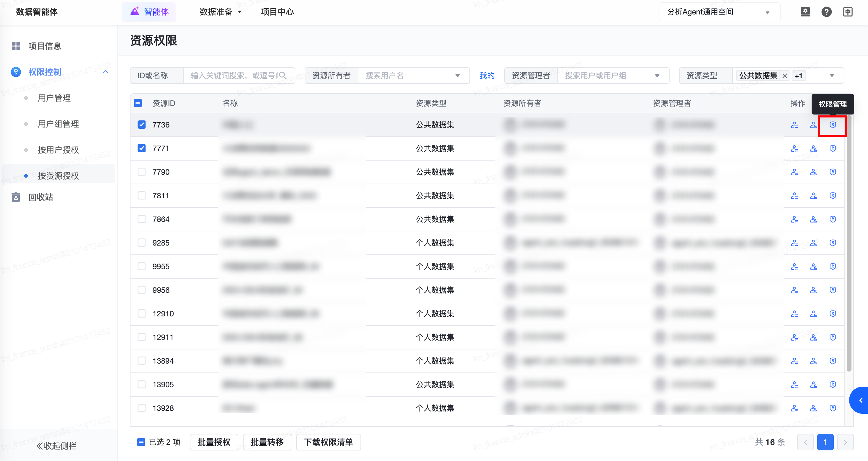This screenshot has width=868, height=461.
Task: Open 用户管理 in the sidebar
Action: click(54, 98)
